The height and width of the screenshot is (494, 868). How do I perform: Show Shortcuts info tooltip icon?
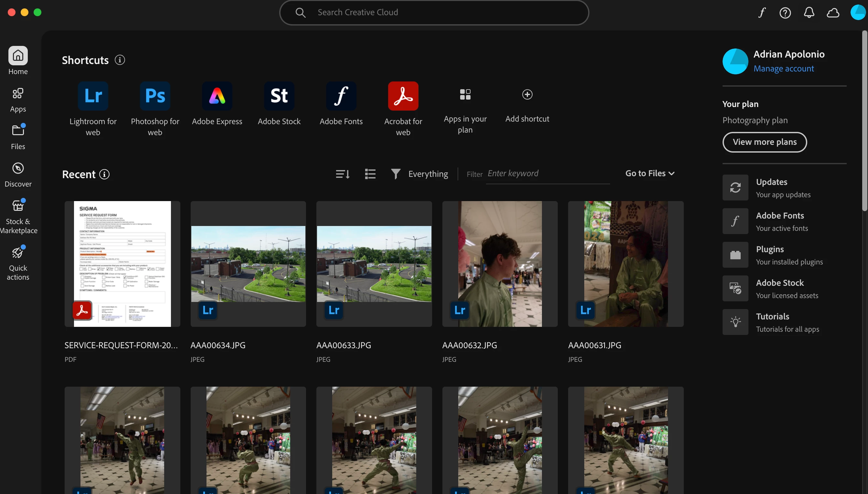[x=120, y=60]
